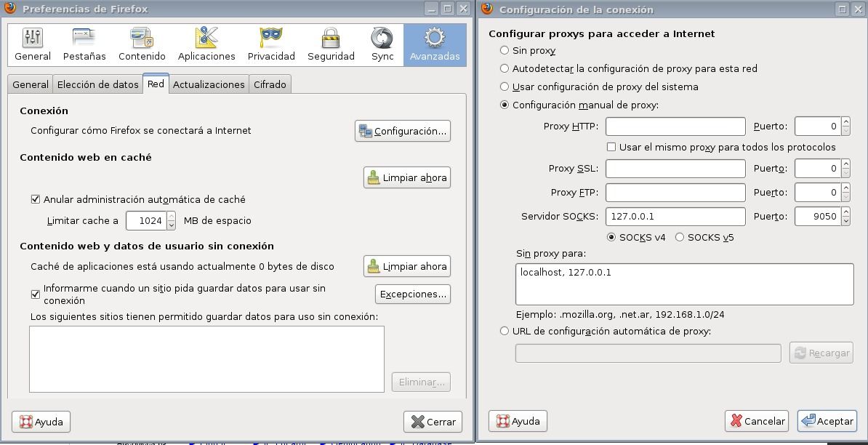Open the Sync preferences panel
The height and width of the screenshot is (445, 868).
pyautogui.click(x=382, y=44)
